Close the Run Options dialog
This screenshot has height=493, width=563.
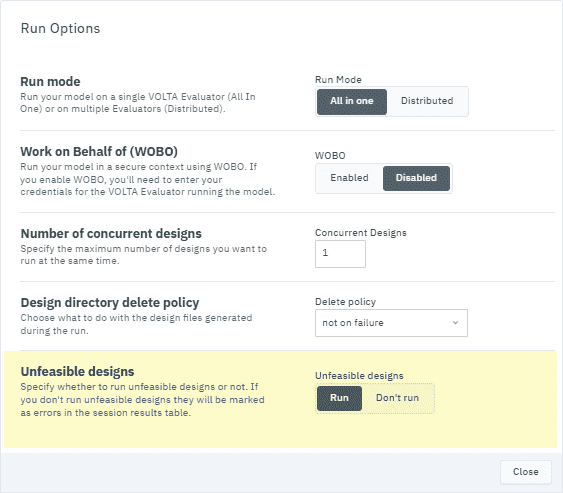(x=526, y=472)
